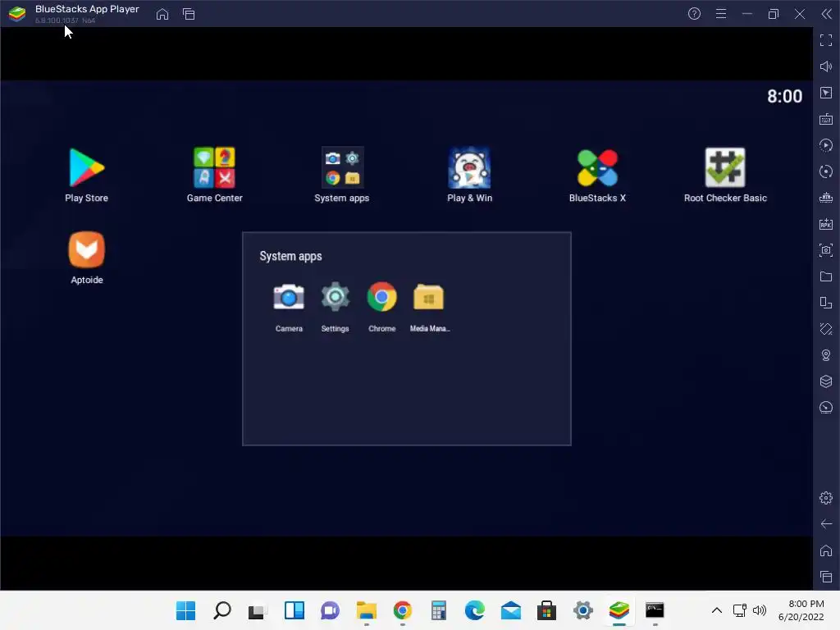Click the rotate screen icon in sidebar
The image size is (840, 630).
coord(826,329)
